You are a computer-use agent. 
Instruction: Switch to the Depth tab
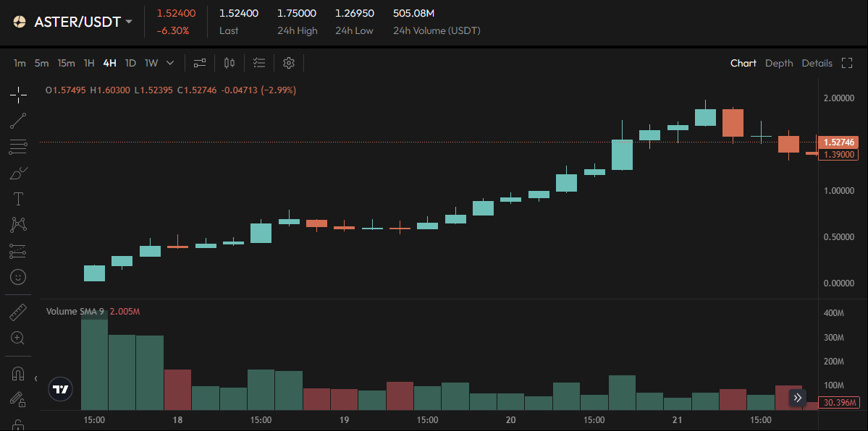pyautogui.click(x=779, y=63)
